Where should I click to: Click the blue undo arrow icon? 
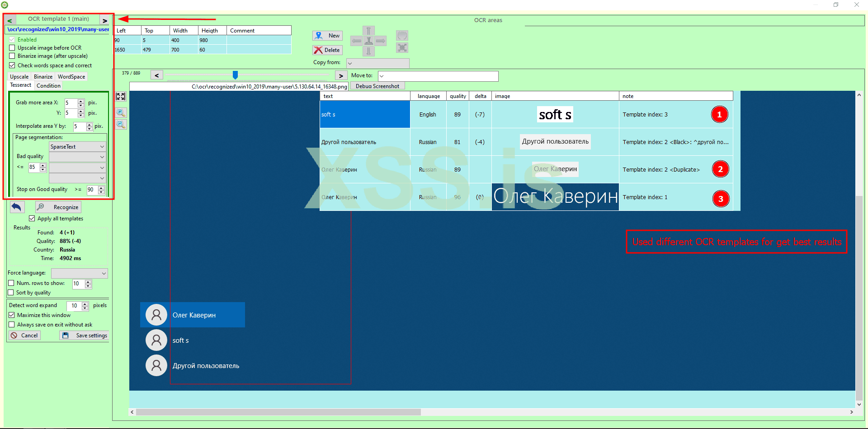(x=17, y=207)
